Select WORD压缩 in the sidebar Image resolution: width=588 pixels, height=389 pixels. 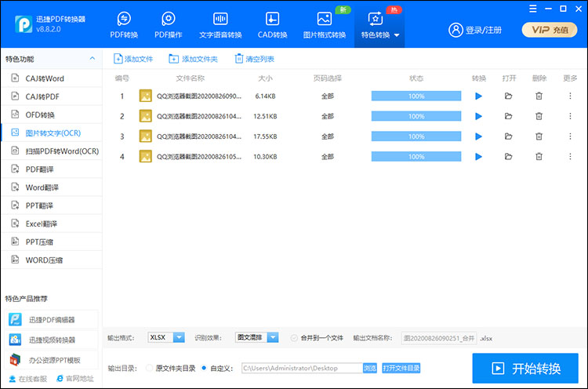point(52,260)
